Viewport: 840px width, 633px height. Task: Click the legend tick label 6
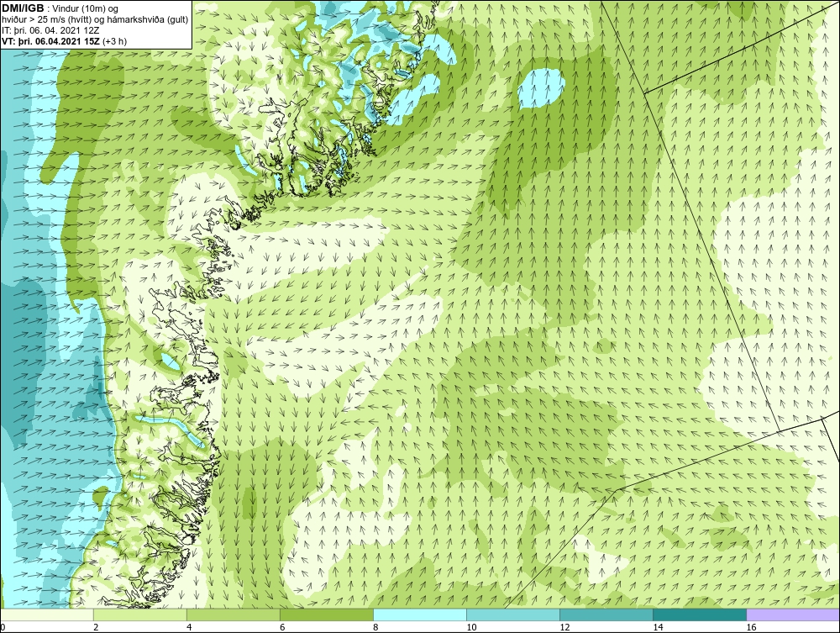pos(282,627)
